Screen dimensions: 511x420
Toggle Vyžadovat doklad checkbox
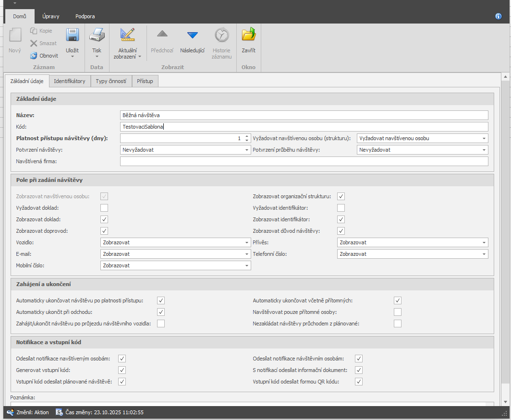(104, 208)
